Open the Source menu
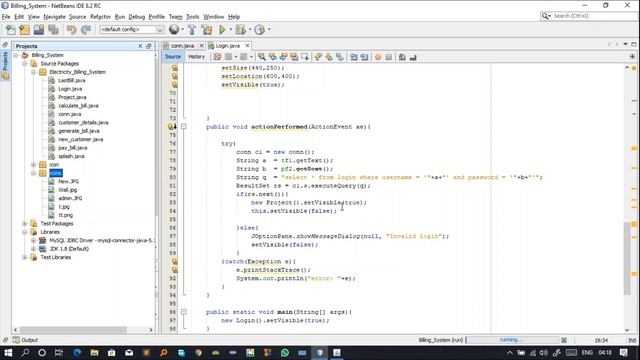The width and height of the screenshot is (640, 360). (78, 17)
